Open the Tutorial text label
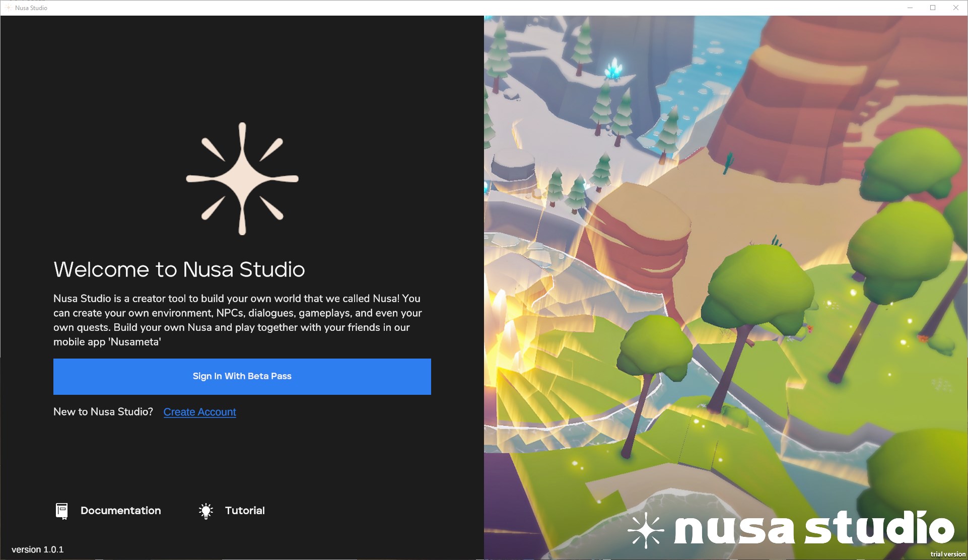The width and height of the screenshot is (968, 560). pyautogui.click(x=245, y=511)
